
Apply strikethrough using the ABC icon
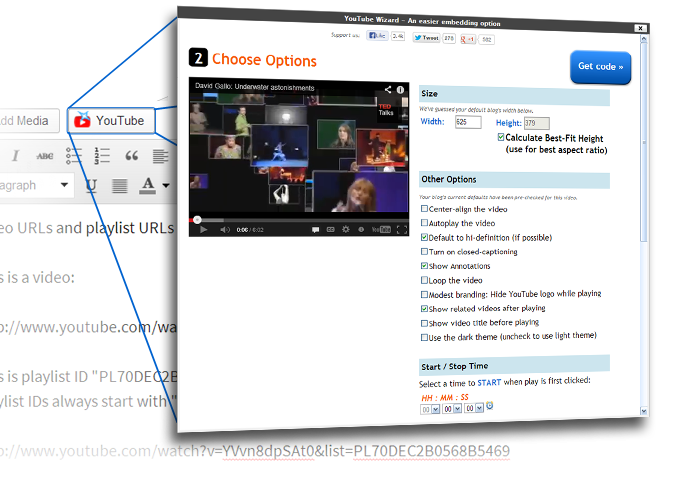tap(45, 155)
